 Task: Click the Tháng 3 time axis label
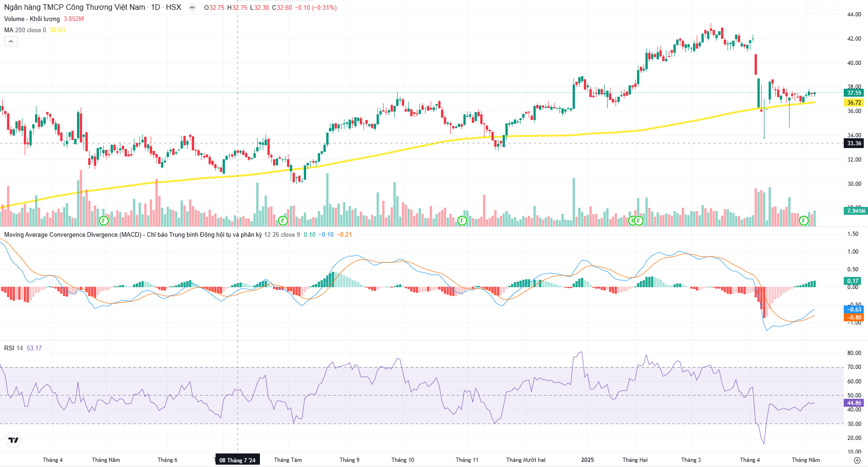point(691,460)
